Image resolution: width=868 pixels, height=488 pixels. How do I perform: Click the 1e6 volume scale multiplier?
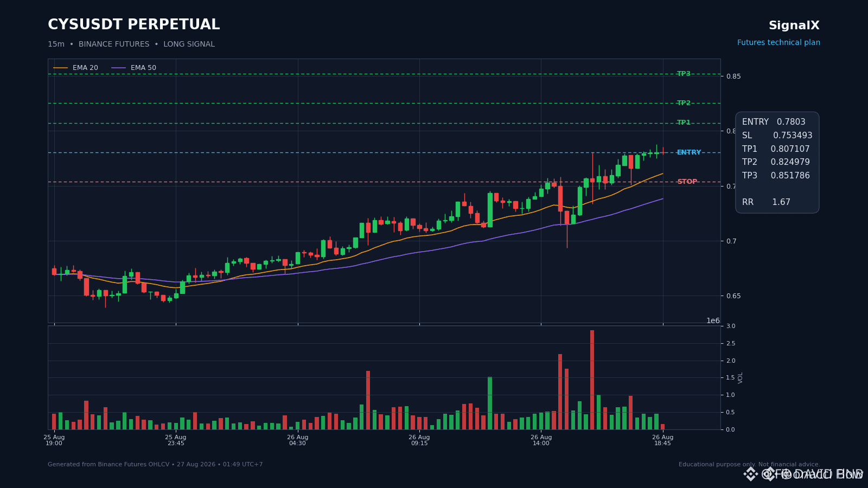(x=713, y=320)
